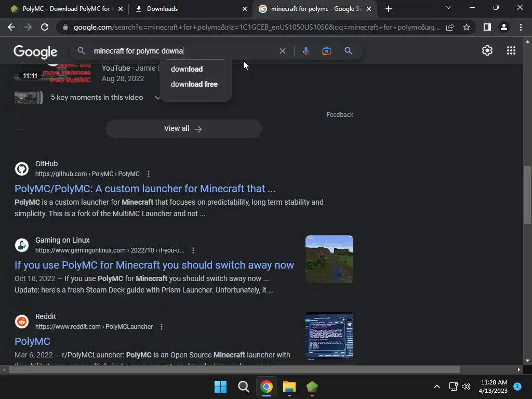The height and width of the screenshot is (399, 532).
Task: Open more options for Gaming on Linux result
Action: coord(193,250)
